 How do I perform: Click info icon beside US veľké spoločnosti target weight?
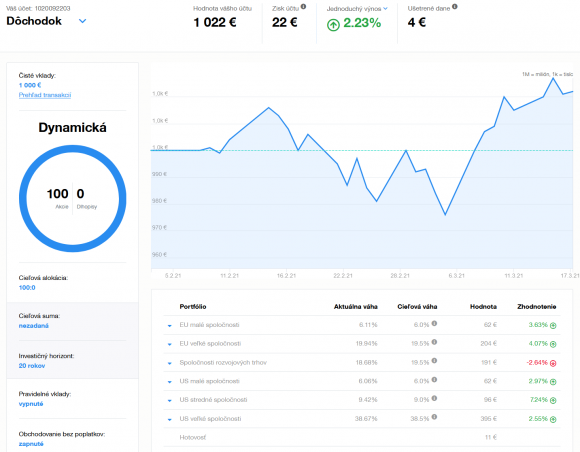coord(434,417)
